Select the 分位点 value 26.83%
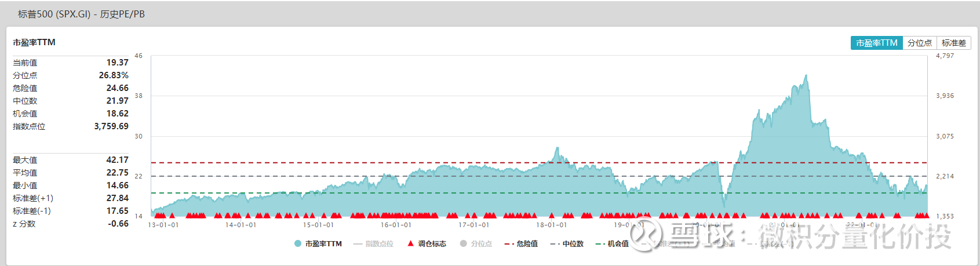 pyautogui.click(x=114, y=75)
